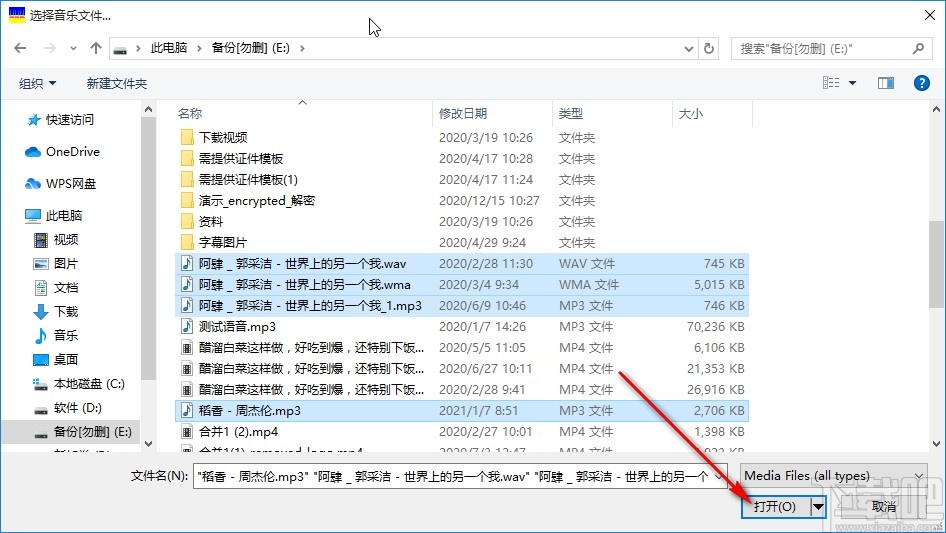Viewport: 946px width, 533px height.
Task: Click the 桌面 icon in sidebar
Action: pyautogui.click(x=40, y=360)
